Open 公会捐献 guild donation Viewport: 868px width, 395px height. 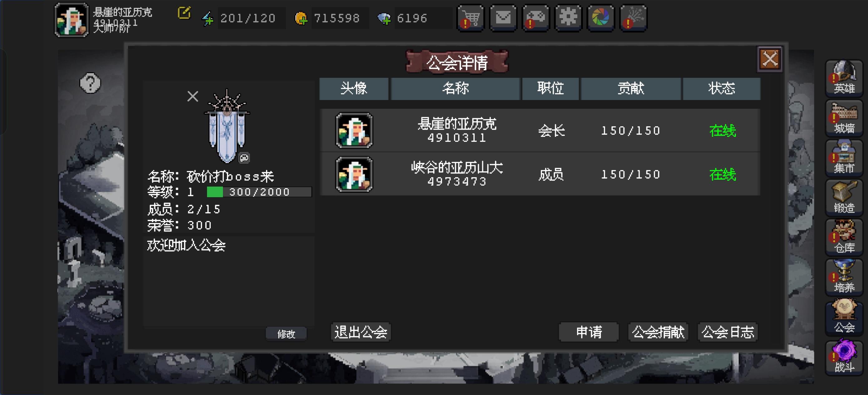(658, 332)
